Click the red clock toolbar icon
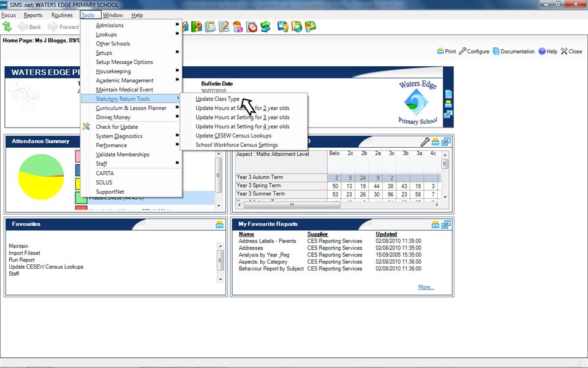The height and width of the screenshot is (368, 588). tap(252, 26)
